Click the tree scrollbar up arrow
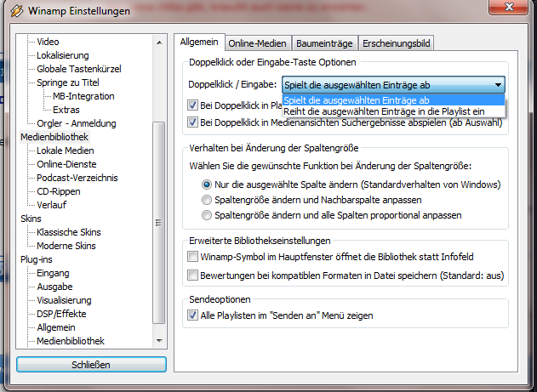Screen dimensions: 537x392 pyautogui.click(x=159, y=43)
